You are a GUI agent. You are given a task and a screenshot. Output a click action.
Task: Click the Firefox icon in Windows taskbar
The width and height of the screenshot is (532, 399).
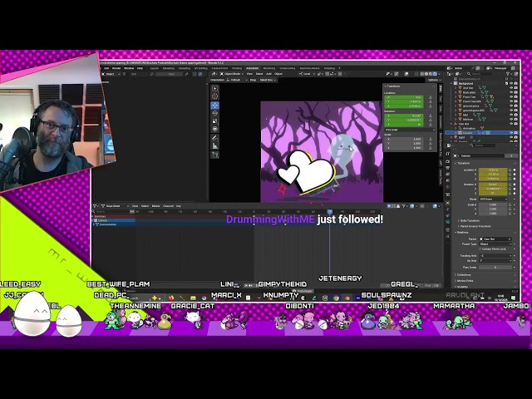tap(171, 298)
